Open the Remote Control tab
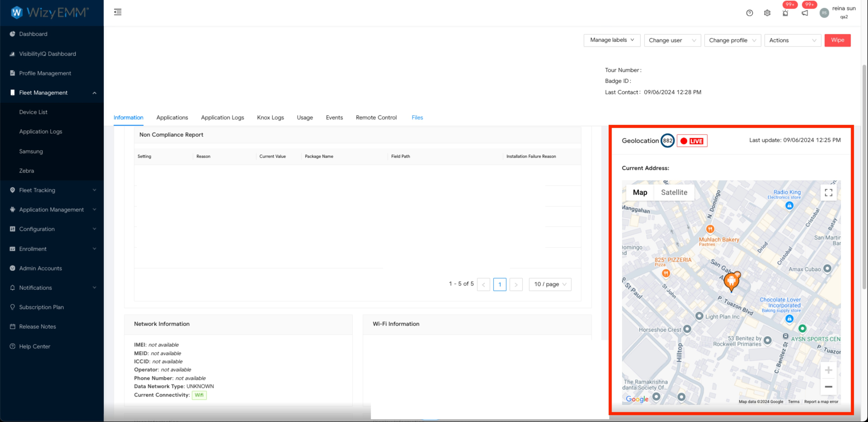868x422 pixels. pyautogui.click(x=376, y=118)
